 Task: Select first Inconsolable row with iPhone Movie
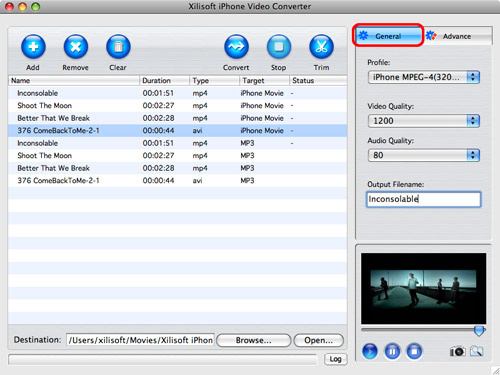[x=178, y=93]
